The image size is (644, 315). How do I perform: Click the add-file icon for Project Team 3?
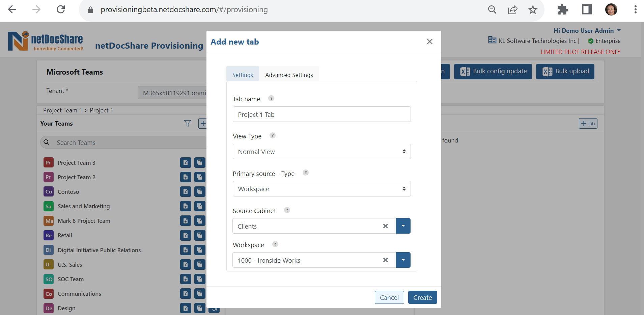(x=186, y=162)
